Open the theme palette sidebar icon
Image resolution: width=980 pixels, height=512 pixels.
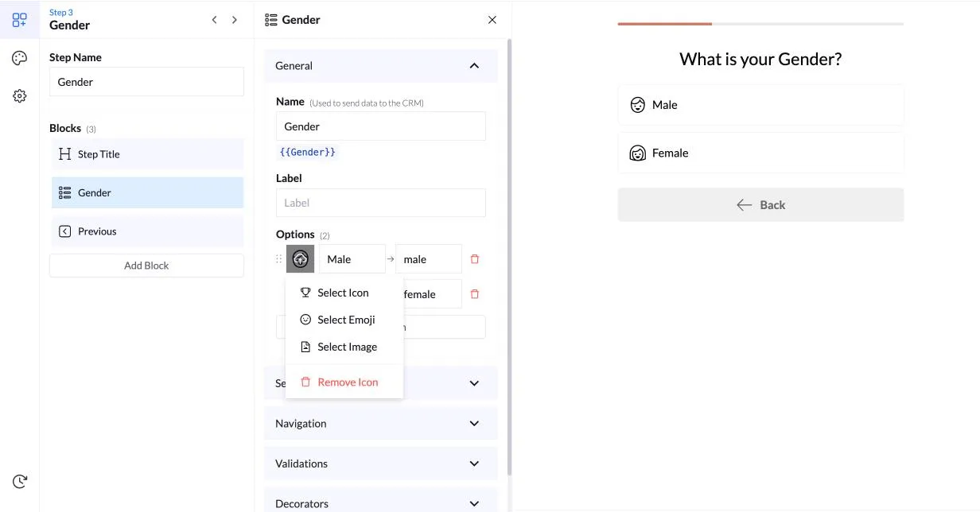point(20,58)
